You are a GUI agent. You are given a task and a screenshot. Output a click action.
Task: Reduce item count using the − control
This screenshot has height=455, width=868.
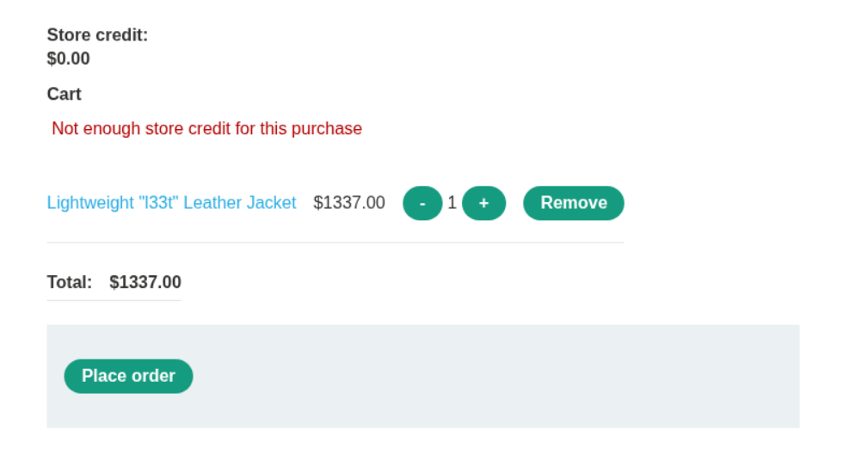[422, 203]
